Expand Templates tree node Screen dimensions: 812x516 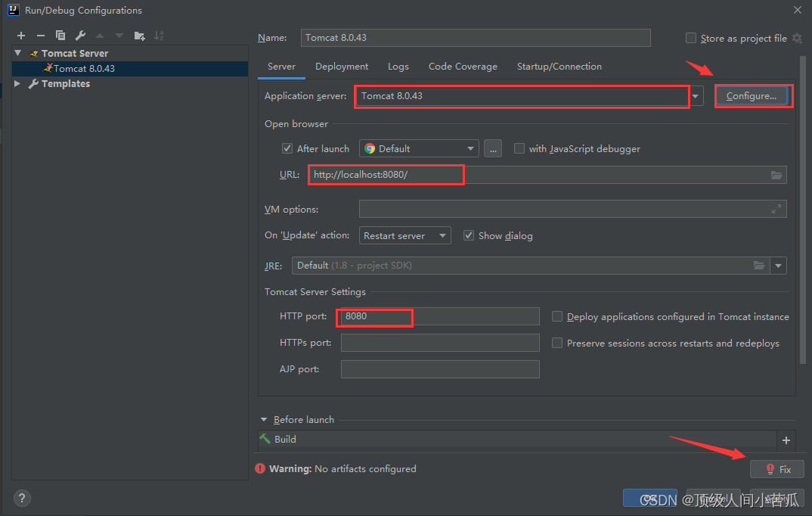(17, 83)
